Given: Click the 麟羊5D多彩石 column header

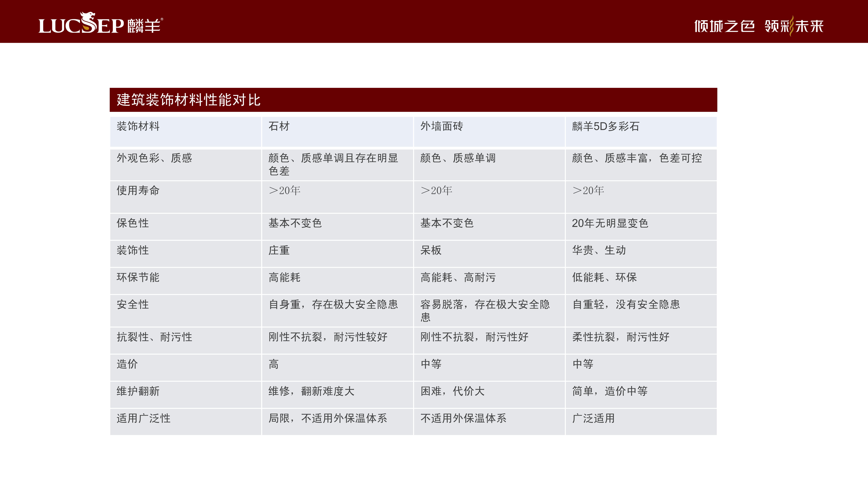Looking at the screenshot, I should [x=606, y=126].
